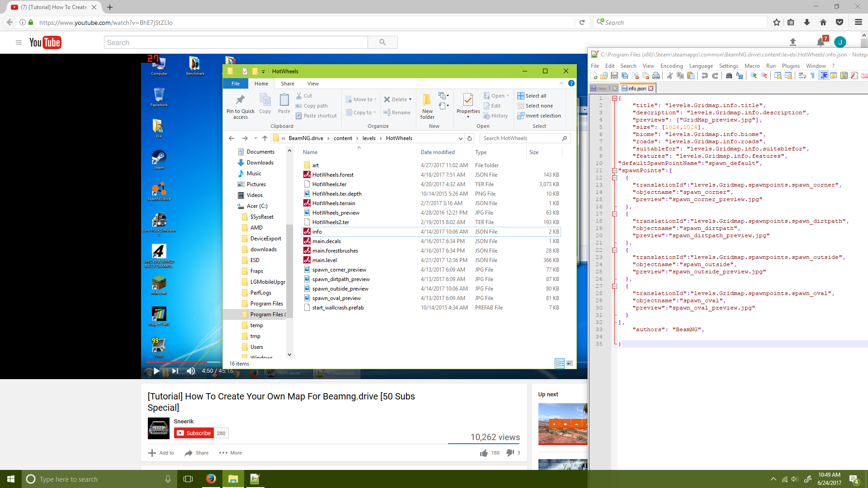Toggle synchronize vertical scrolling in Notepad++
Viewport: 868px width, 488px height.
click(x=778, y=76)
